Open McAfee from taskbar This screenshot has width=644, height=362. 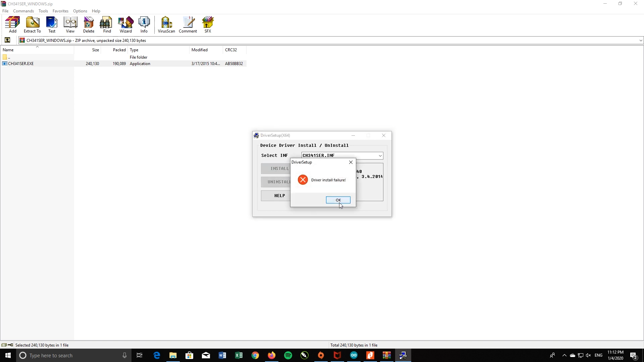pyautogui.click(x=337, y=355)
